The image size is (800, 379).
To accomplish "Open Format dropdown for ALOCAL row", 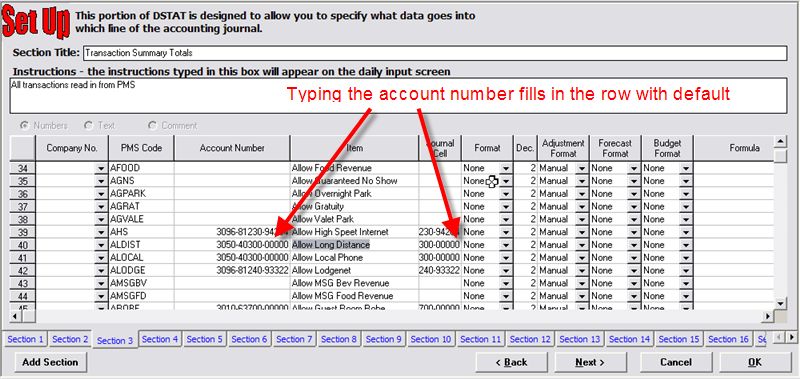I will tap(506, 258).
